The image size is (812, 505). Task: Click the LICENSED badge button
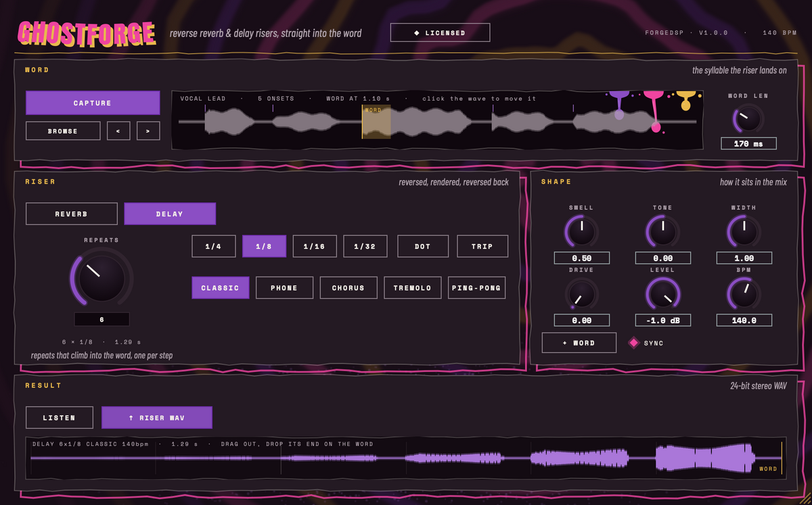[440, 32]
